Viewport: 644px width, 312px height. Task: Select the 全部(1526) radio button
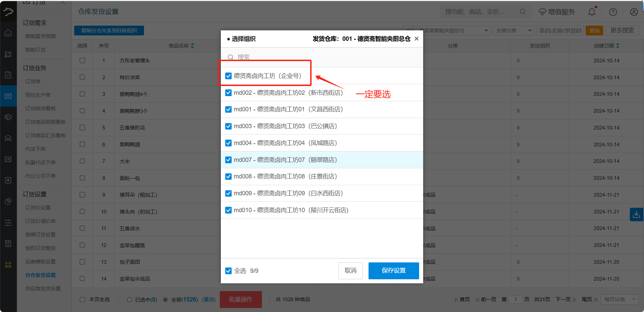pyautogui.click(x=165, y=300)
